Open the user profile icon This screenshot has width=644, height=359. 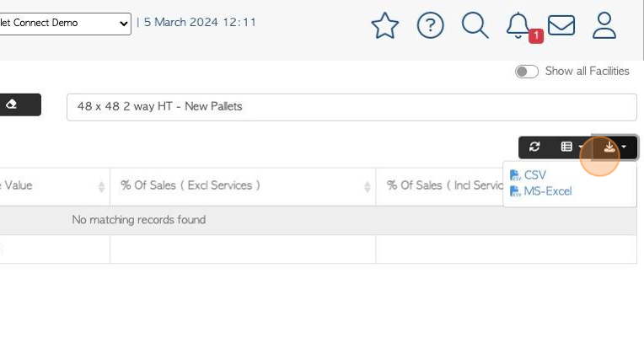pos(604,25)
